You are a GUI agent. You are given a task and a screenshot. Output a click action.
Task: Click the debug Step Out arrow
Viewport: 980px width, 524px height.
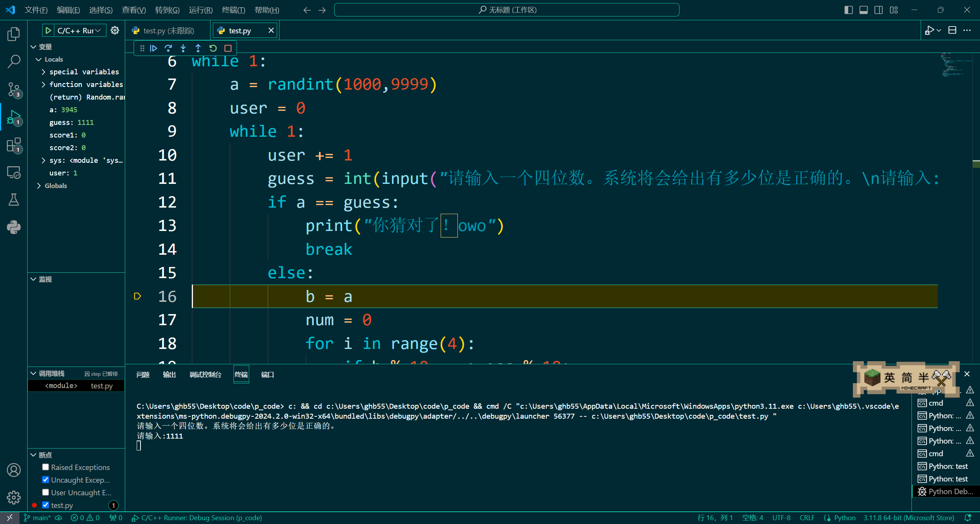coord(198,48)
